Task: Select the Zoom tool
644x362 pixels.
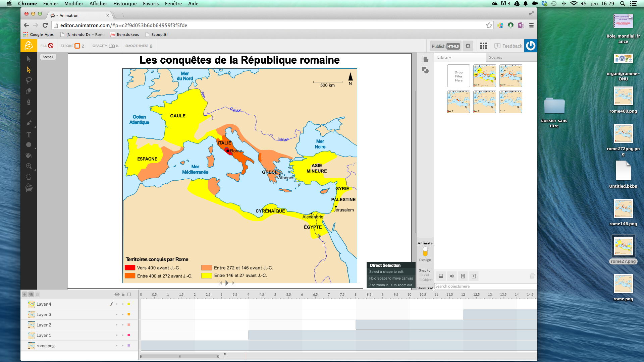Action: pyautogui.click(x=29, y=166)
